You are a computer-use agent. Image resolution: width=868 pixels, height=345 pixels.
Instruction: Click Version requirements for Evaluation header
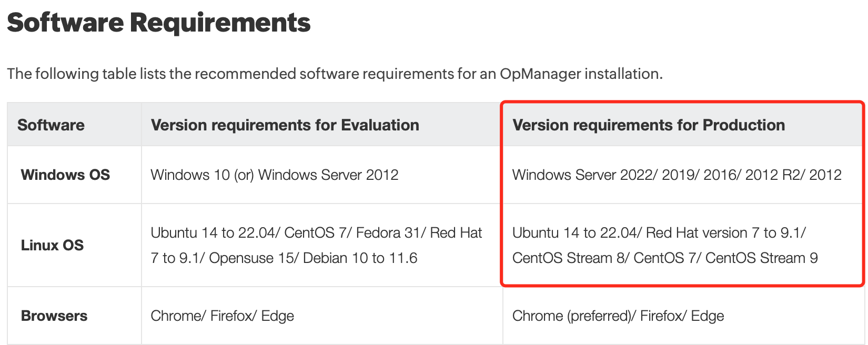(285, 125)
